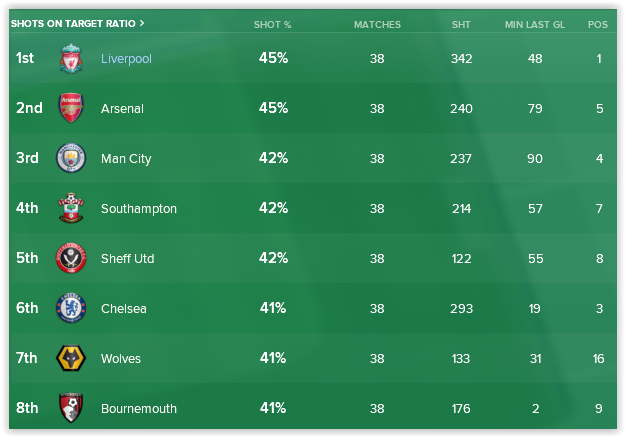Click the Bournemouth club crest icon
This screenshot has height=437, width=625.
click(71, 408)
